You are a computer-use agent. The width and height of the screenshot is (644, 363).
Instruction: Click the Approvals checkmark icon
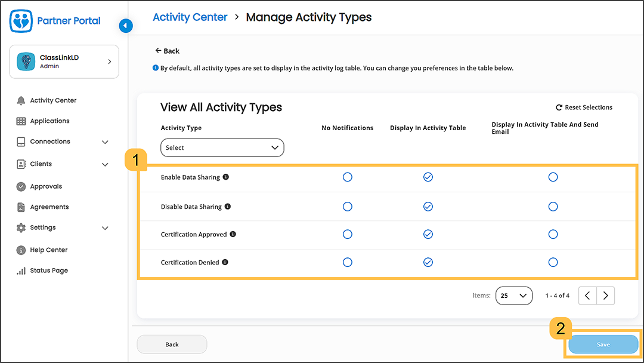(21, 186)
